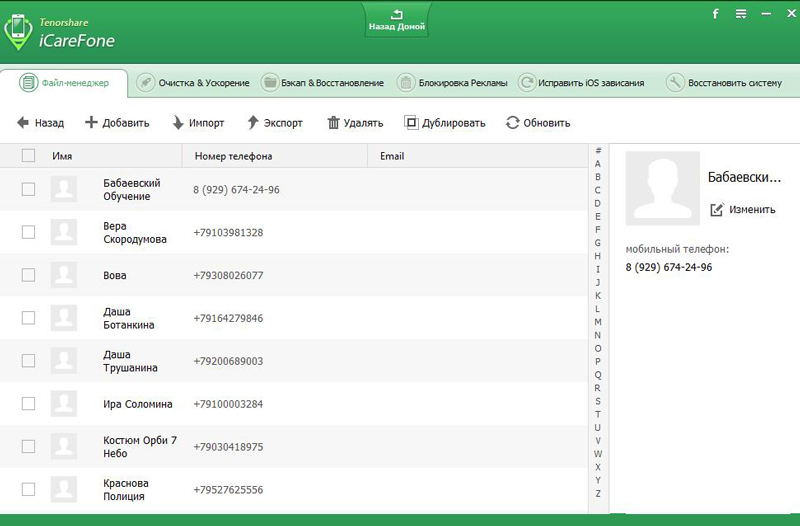Click the Исправить iOS зависания refresh icon
This screenshot has width=800, height=526.
[x=527, y=82]
